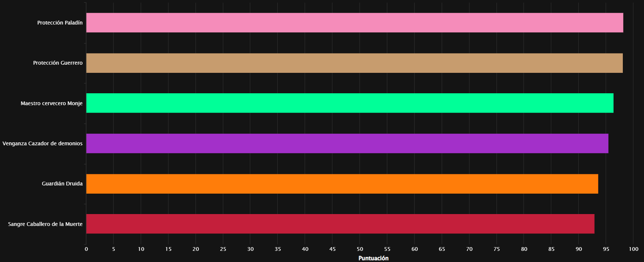
Task: Click the '45' tick on the x-axis
Action: click(333, 249)
